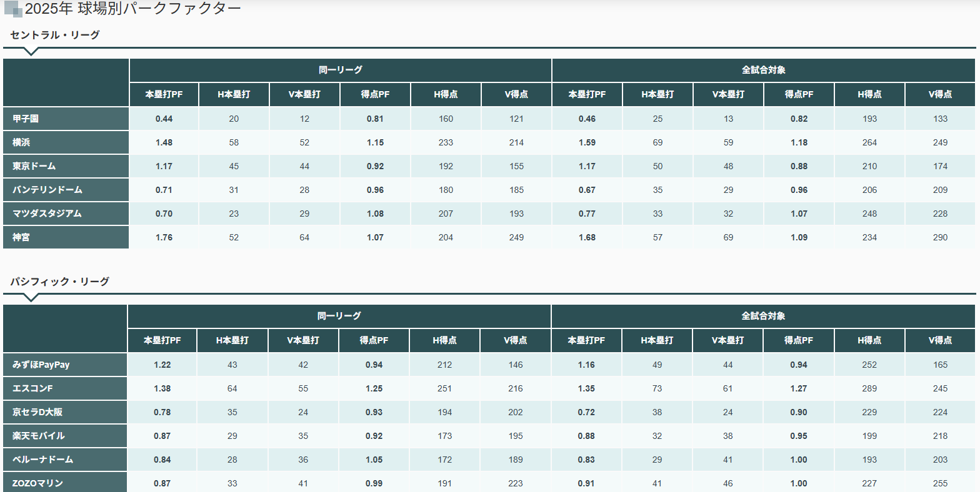980x492 pixels.
Task: Choose the ZOZOマリン row label
Action: [37, 483]
